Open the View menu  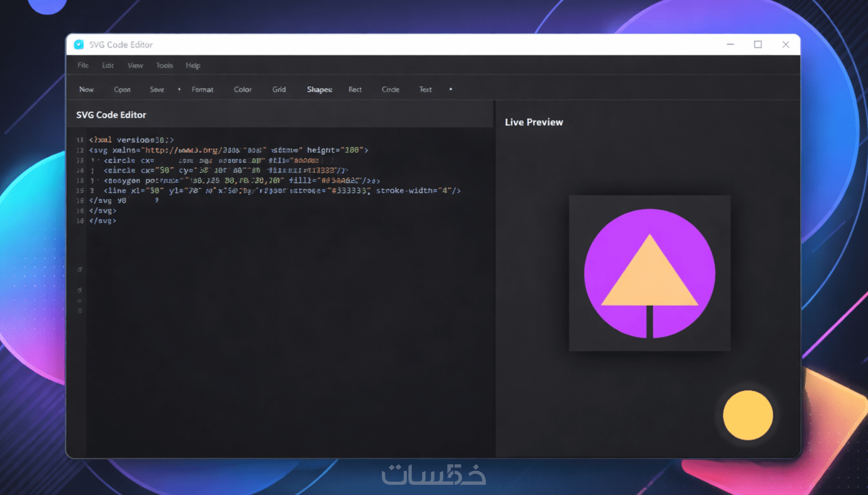tap(135, 65)
